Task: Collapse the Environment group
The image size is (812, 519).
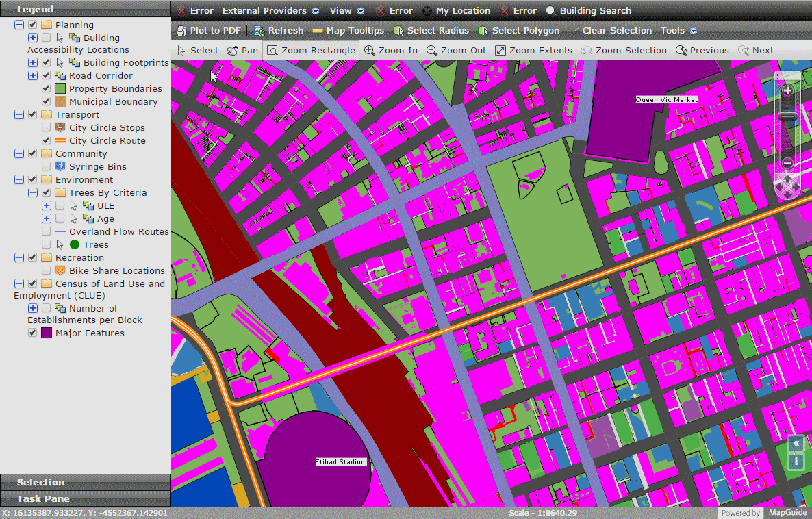Action: click(19, 179)
